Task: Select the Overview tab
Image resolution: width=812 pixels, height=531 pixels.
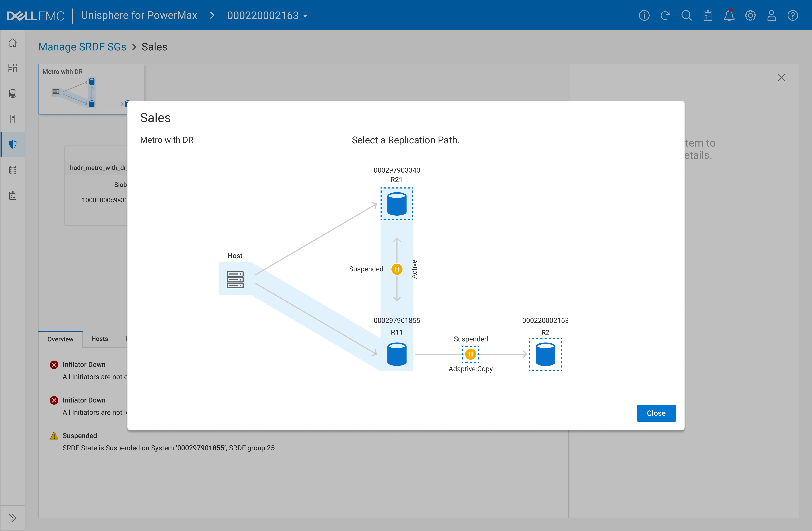Action: 60,339
